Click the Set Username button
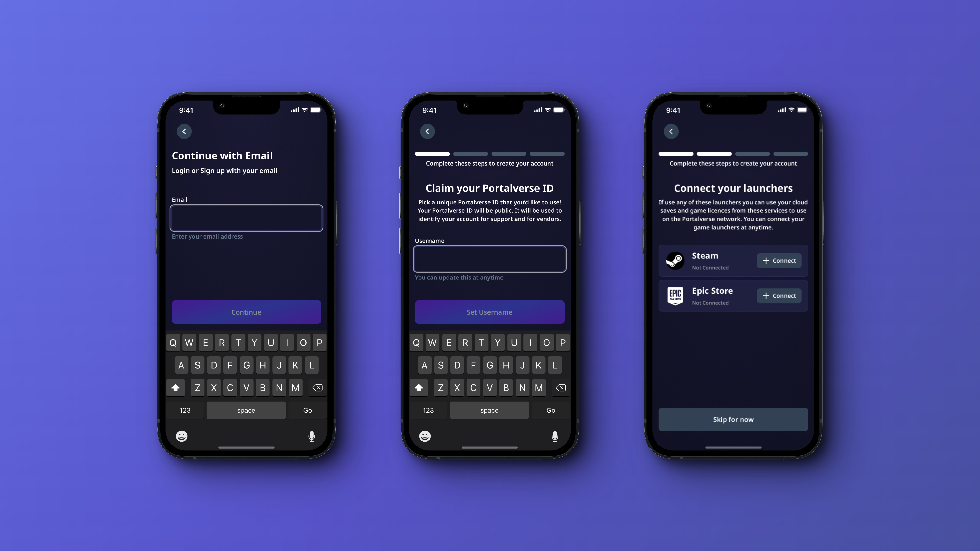This screenshot has height=551, width=980. (x=489, y=311)
